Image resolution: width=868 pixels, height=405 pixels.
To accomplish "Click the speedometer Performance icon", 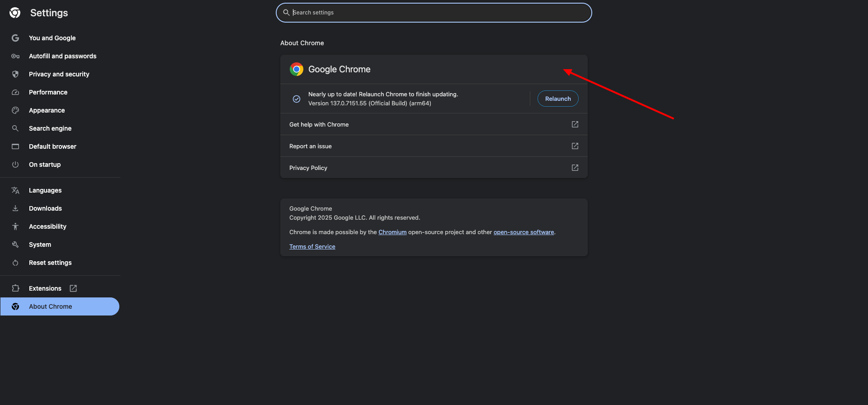I will pos(15,92).
